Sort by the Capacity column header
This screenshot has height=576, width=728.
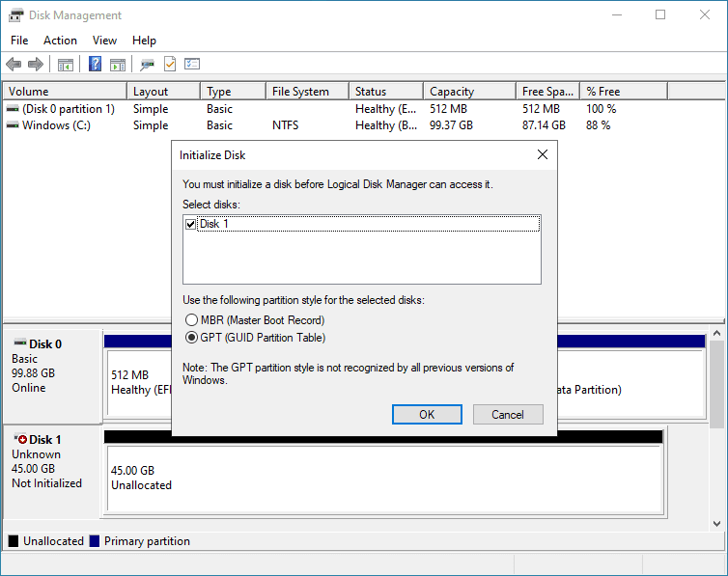click(x=470, y=92)
